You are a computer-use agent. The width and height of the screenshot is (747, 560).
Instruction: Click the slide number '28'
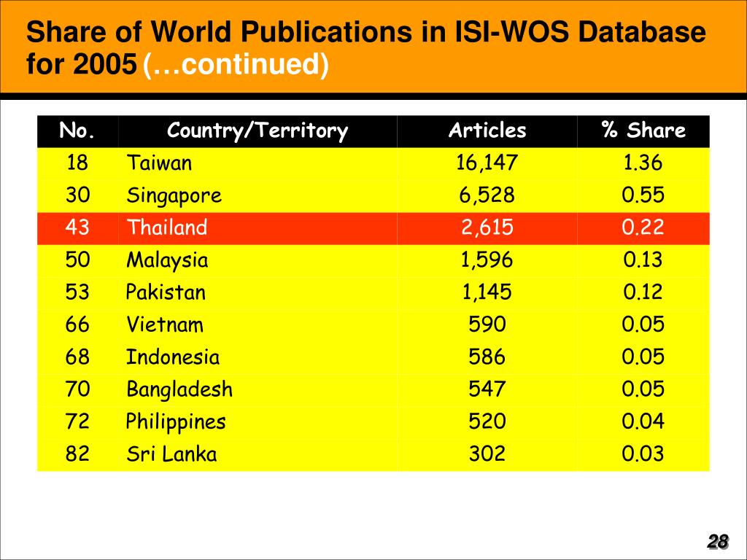pos(718,542)
